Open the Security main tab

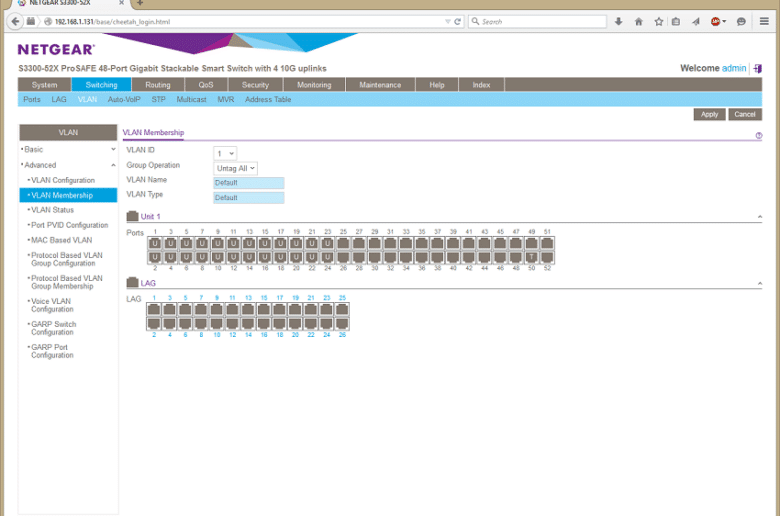[255, 85]
